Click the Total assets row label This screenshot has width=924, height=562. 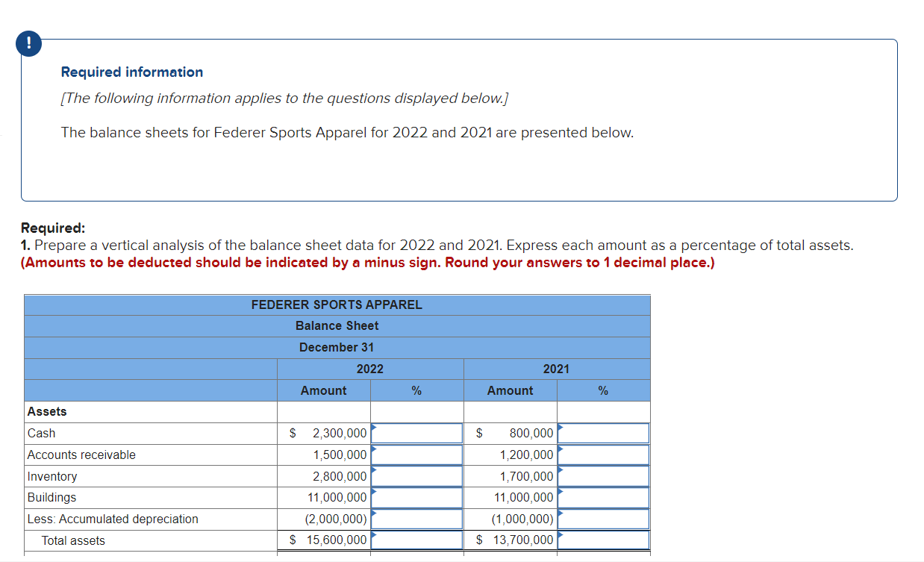(73, 540)
